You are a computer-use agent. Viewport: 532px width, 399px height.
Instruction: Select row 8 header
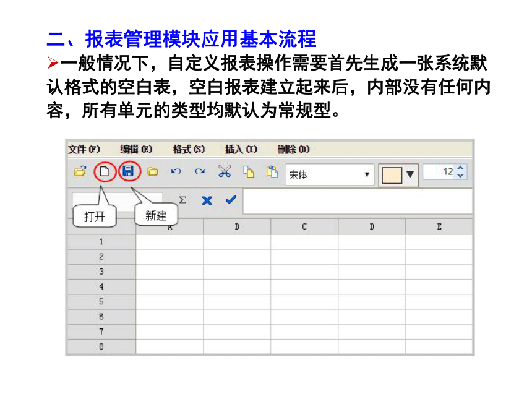[101, 347]
